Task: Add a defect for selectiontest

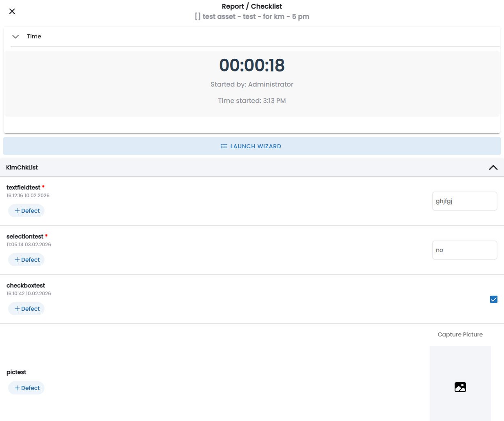Action: 27,260
